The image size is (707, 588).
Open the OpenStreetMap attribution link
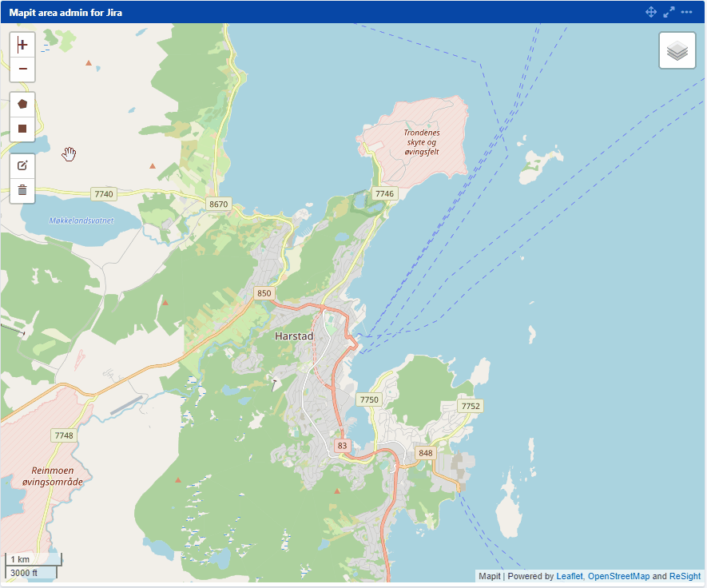(x=618, y=576)
